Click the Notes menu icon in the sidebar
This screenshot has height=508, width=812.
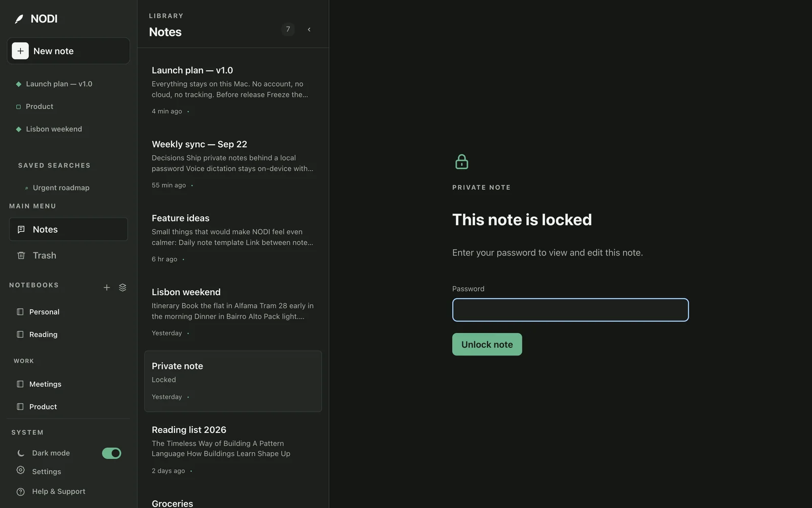pos(21,230)
